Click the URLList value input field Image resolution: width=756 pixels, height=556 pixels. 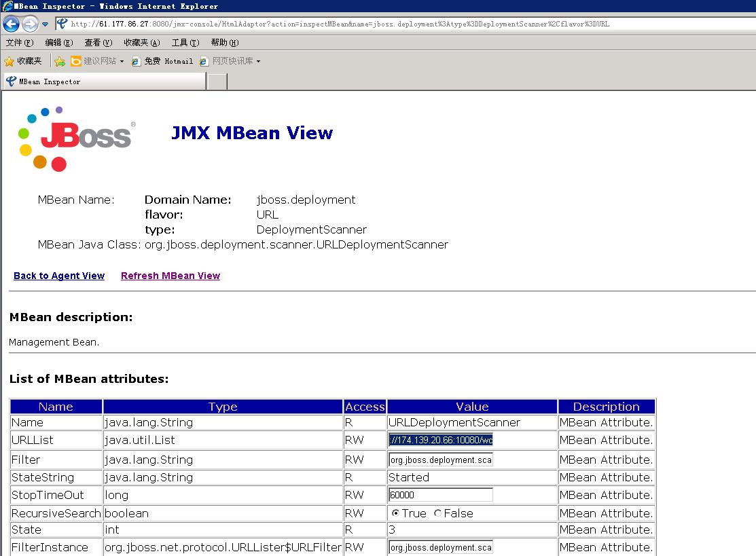click(441, 440)
